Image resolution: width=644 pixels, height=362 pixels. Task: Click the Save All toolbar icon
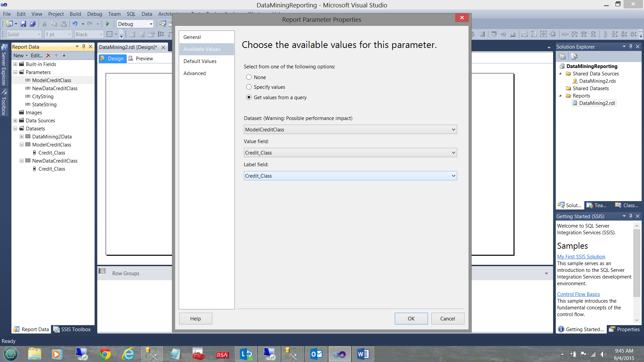(33, 24)
